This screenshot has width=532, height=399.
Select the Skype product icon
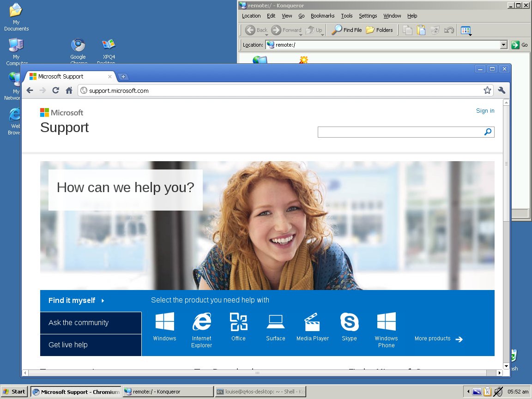click(349, 322)
